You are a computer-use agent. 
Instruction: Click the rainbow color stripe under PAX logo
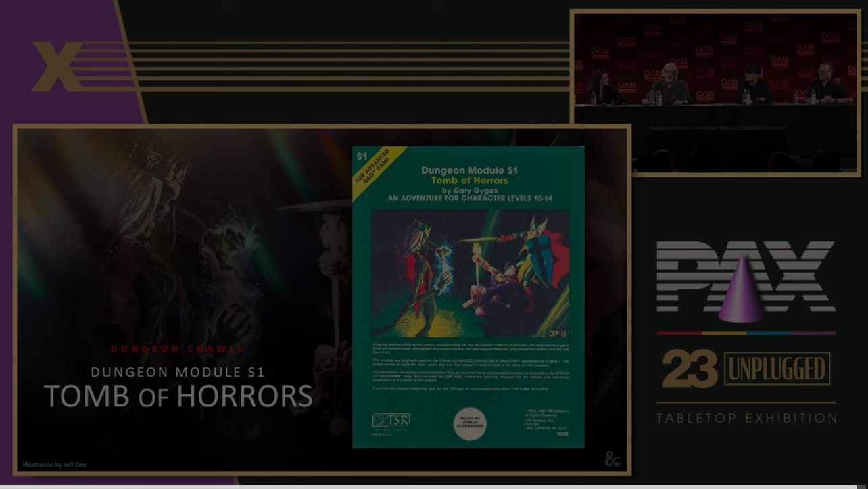click(746, 333)
